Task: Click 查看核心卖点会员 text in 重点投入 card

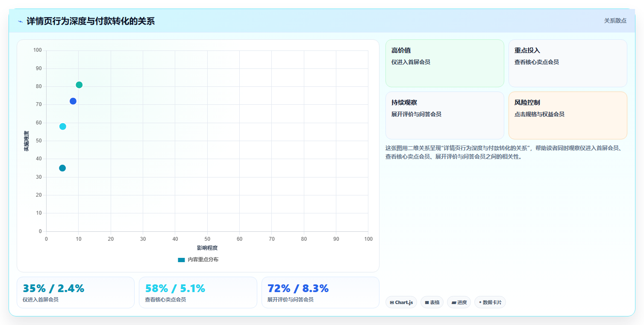Action: pos(537,62)
